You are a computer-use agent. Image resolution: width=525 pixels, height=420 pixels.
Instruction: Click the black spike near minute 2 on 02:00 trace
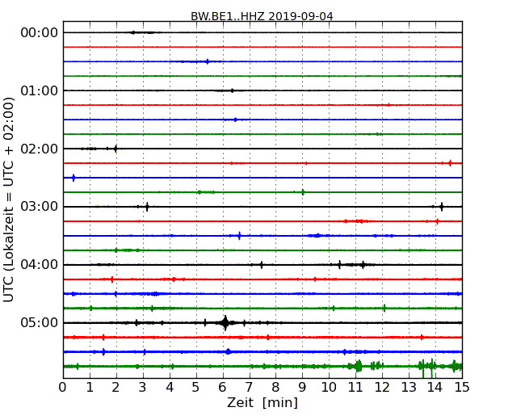115,149
